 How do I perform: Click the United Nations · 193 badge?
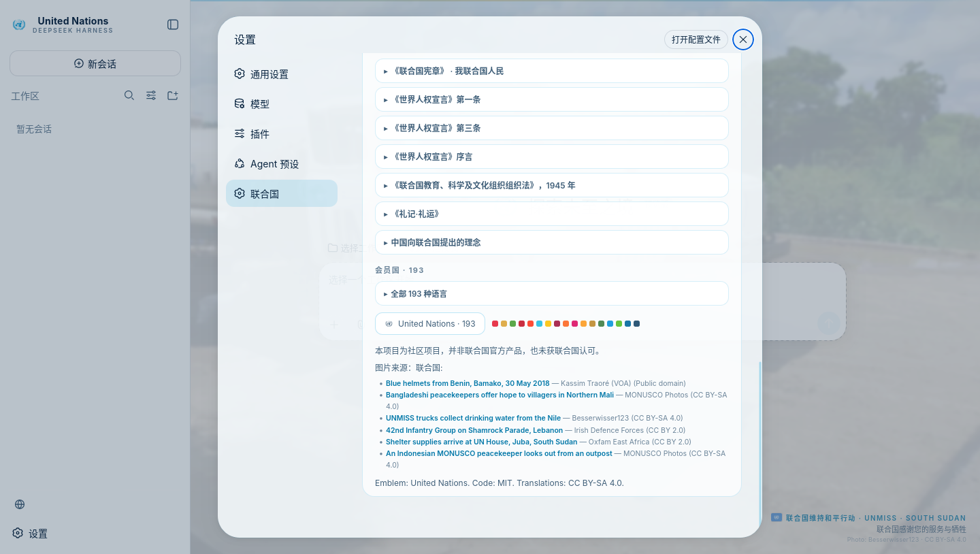coord(430,323)
